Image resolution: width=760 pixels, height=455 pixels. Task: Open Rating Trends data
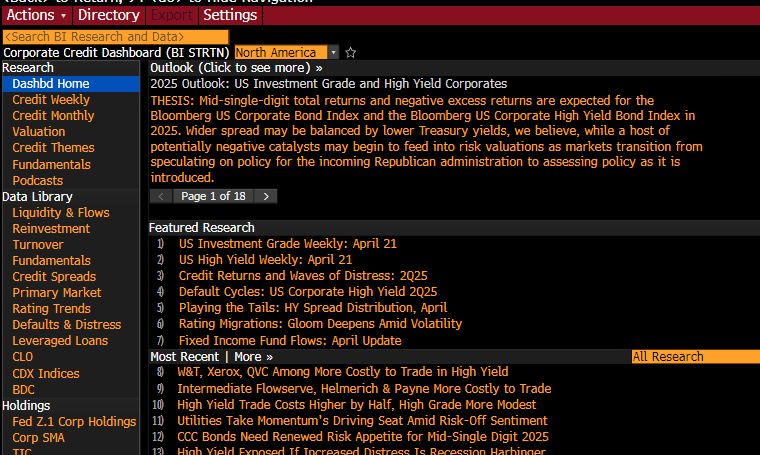[x=51, y=309]
